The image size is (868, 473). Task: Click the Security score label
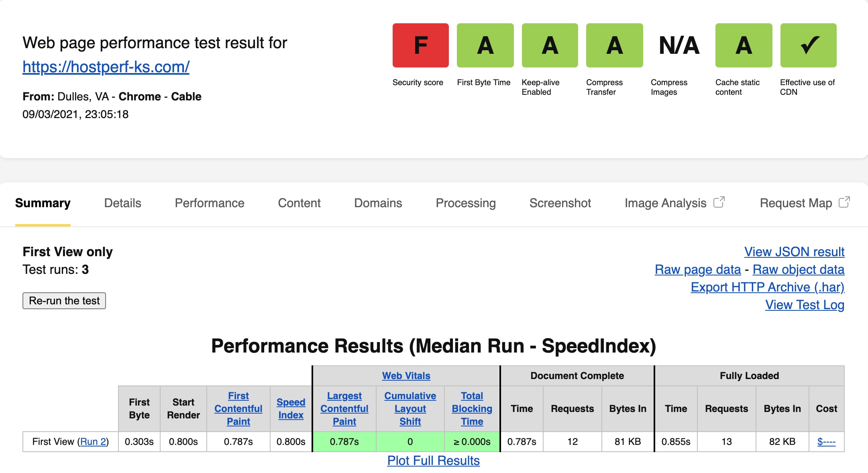click(418, 82)
